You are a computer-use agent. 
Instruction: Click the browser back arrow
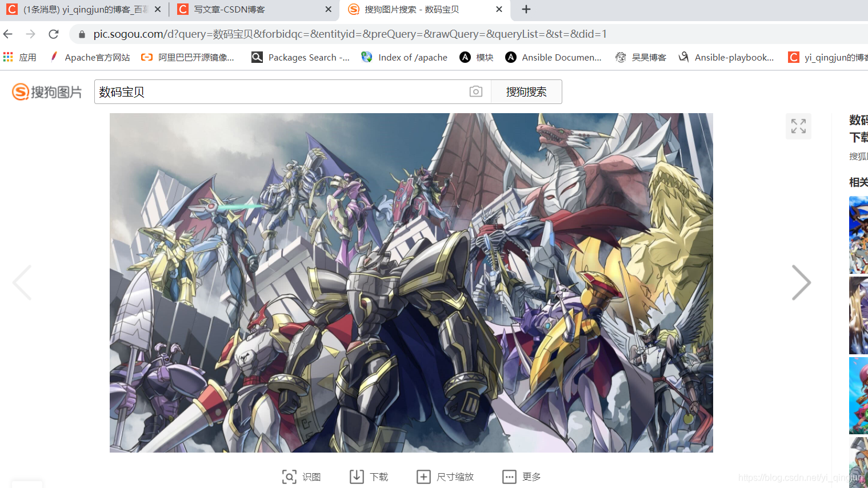click(7, 34)
